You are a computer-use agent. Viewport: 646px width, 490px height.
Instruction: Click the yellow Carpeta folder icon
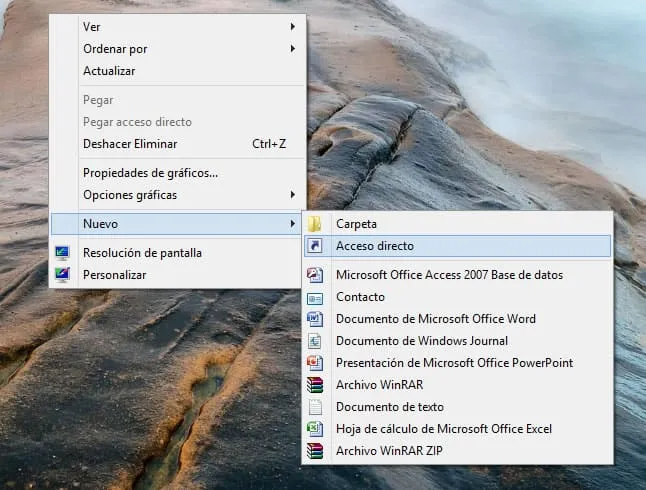[x=315, y=224]
